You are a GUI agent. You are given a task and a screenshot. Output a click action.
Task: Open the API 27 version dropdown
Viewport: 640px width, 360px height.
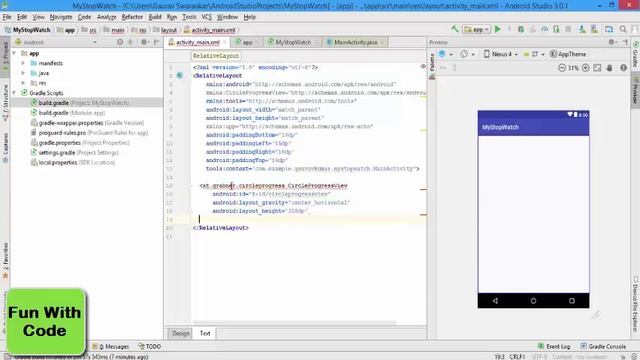tap(534, 54)
